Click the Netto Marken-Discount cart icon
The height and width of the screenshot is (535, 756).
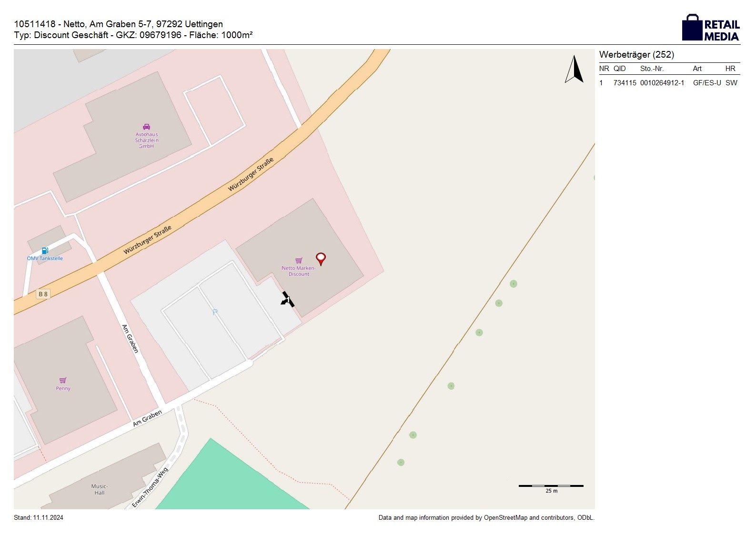point(299,261)
